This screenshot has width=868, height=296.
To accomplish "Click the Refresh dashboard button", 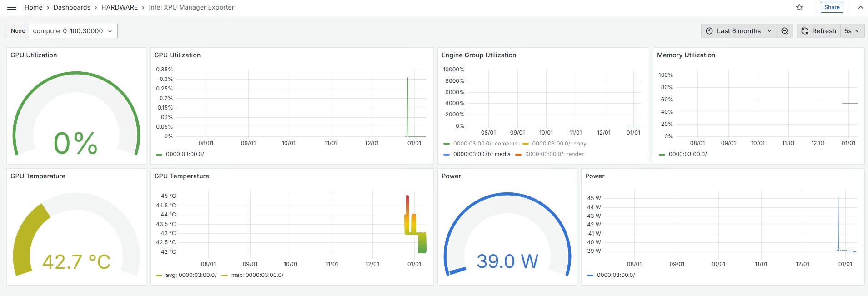I will [x=818, y=31].
